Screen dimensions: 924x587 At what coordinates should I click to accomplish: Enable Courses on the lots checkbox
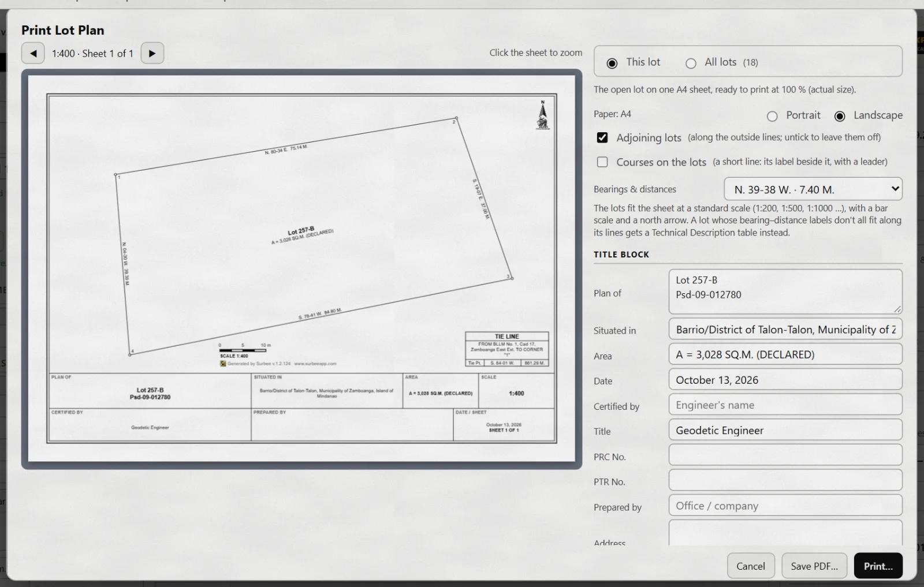tap(602, 162)
